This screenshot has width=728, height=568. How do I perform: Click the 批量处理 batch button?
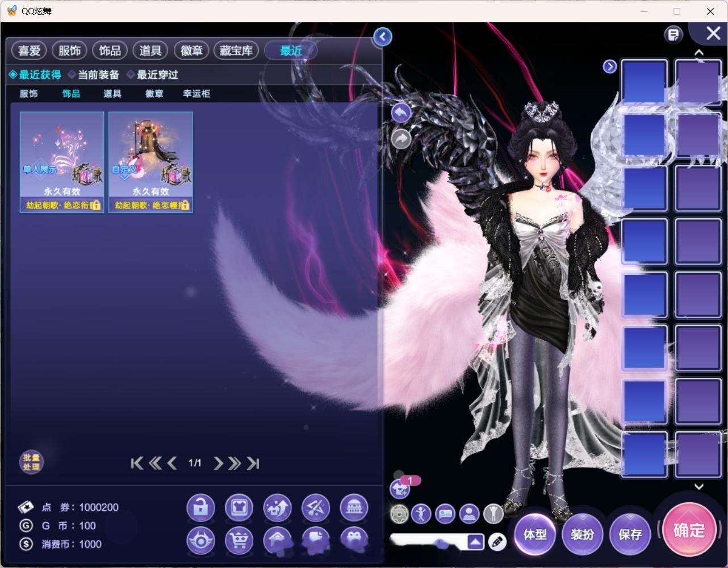(31, 462)
